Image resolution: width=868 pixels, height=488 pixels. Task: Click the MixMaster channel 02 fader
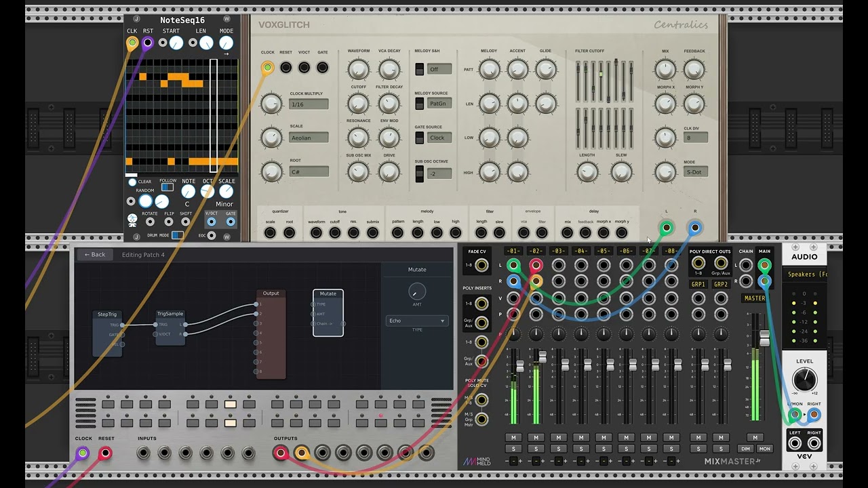pos(542,357)
